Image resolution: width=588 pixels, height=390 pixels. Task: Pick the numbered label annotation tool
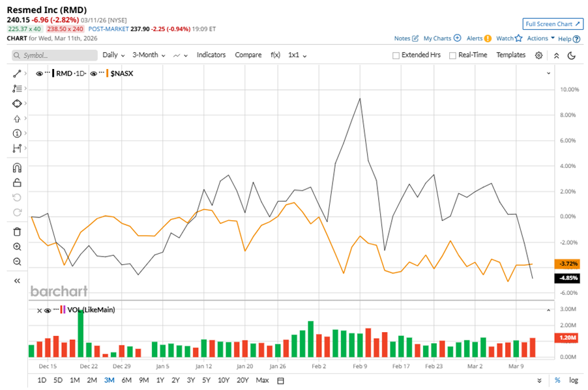(x=17, y=133)
